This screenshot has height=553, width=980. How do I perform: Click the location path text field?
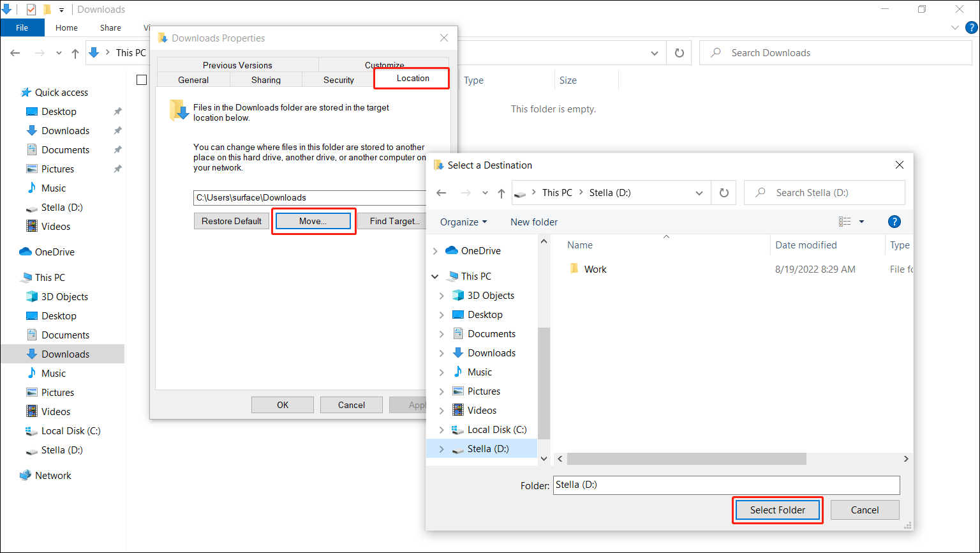coord(310,197)
